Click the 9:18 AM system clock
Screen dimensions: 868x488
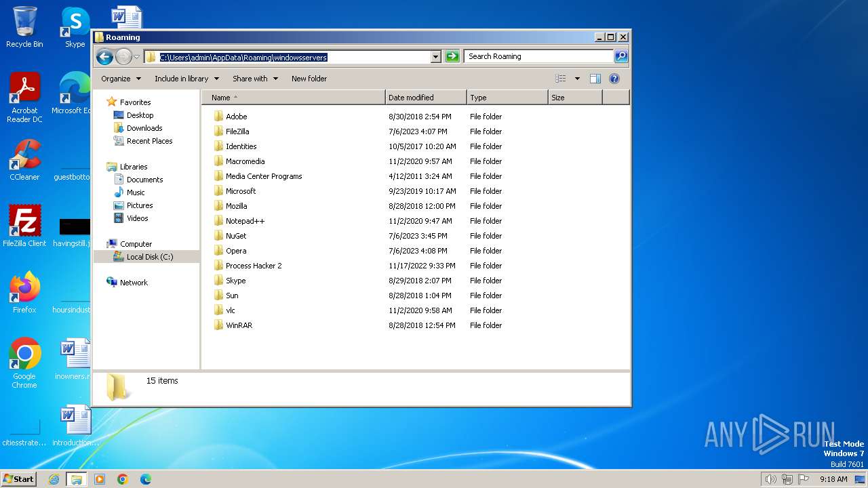click(833, 479)
